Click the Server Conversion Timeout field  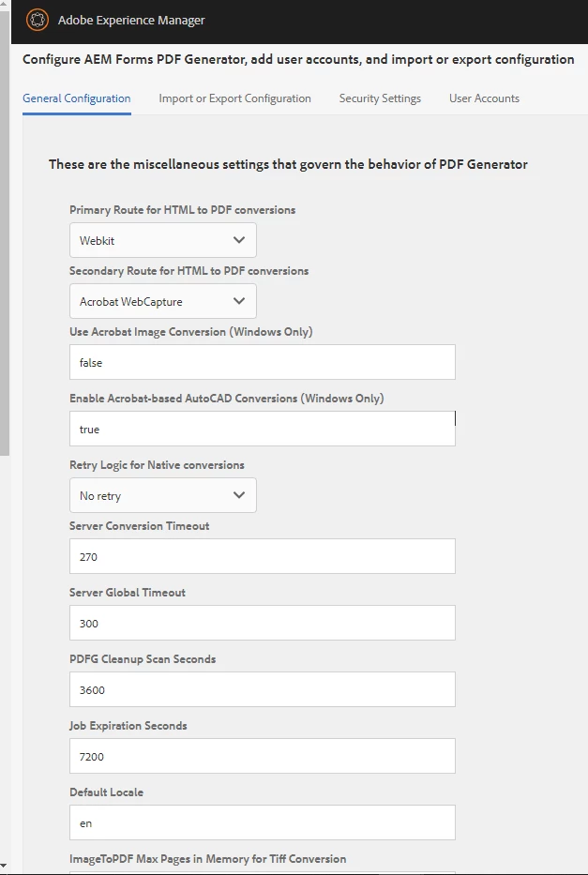263,556
